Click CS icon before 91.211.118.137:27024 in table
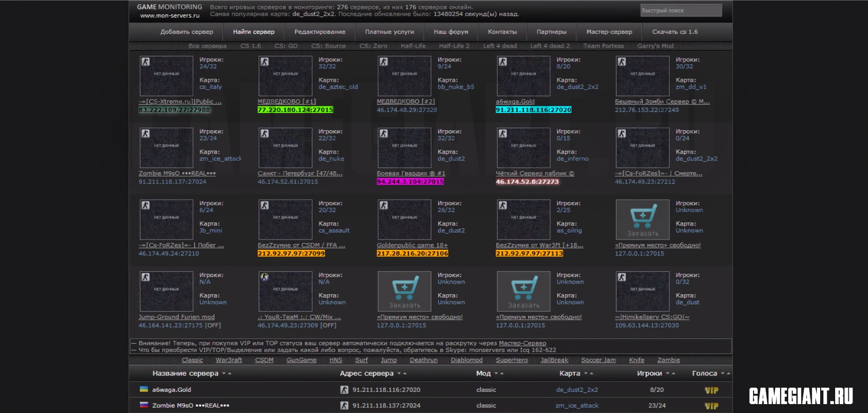 click(344, 405)
